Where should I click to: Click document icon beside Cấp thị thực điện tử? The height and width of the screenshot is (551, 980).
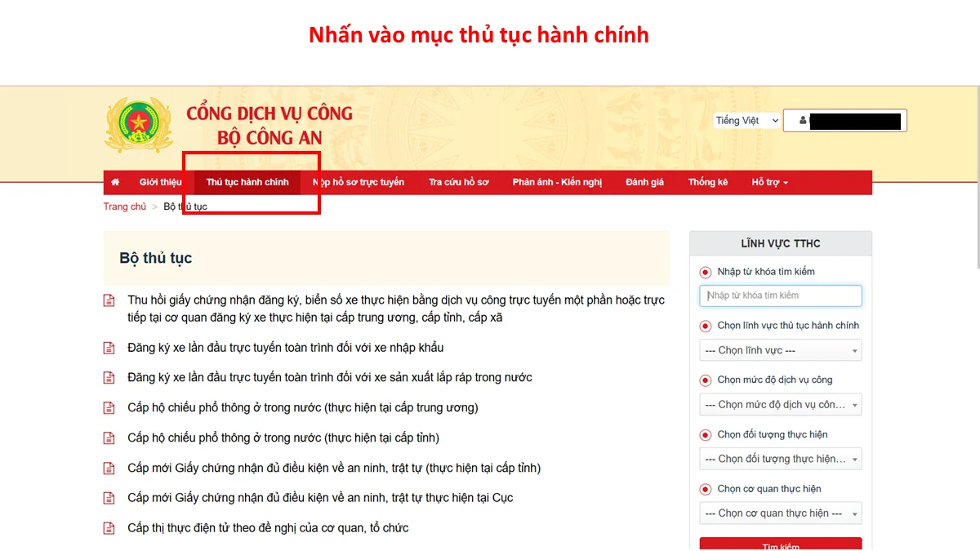pyautogui.click(x=109, y=528)
